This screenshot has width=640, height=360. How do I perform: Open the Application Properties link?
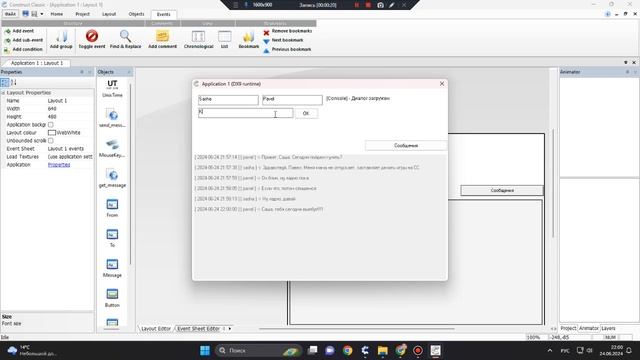point(59,164)
